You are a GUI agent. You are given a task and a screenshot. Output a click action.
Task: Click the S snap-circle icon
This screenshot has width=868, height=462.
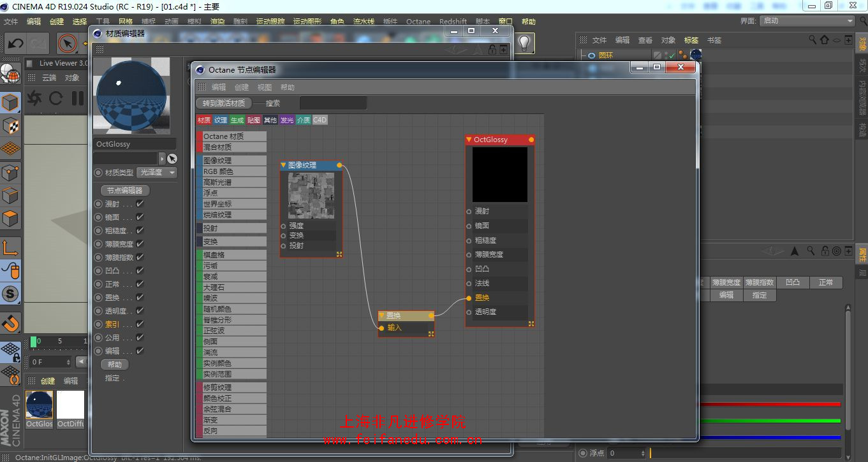coord(10,294)
